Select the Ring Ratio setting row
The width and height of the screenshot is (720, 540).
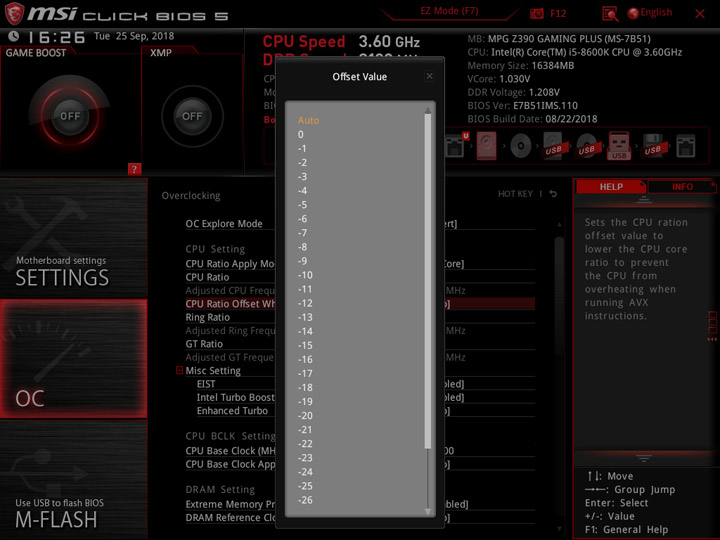point(360,317)
